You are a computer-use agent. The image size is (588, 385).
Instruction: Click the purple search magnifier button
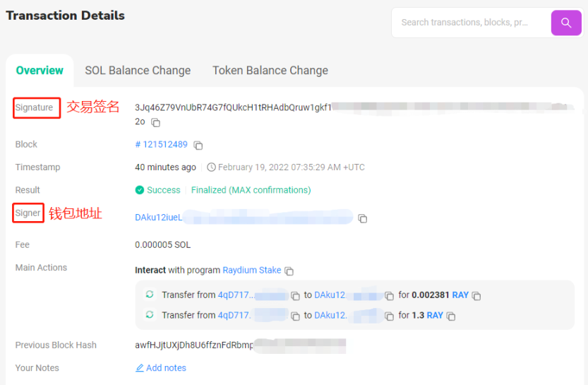coord(566,23)
